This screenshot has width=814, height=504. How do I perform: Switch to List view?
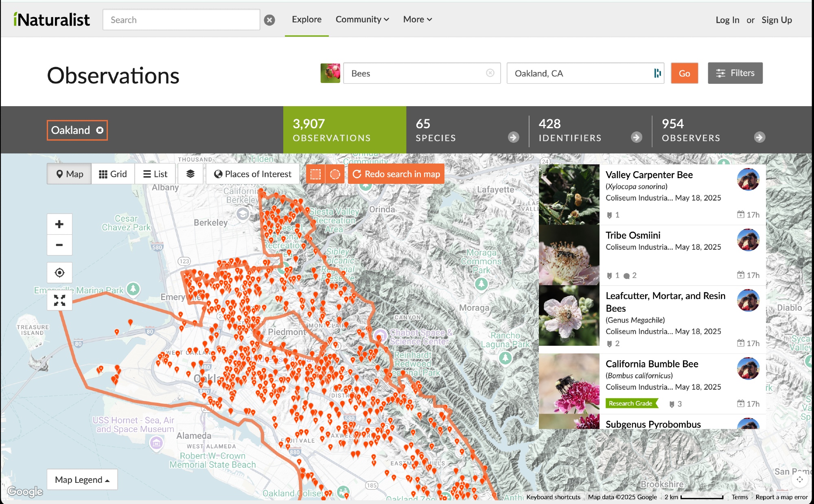click(155, 174)
